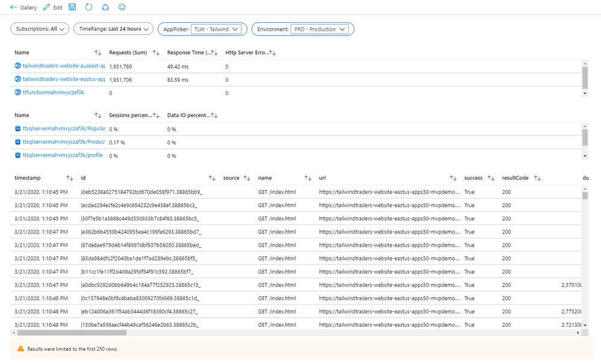Expand the Environment PRD - Production dropdown
Image resolution: width=601 pixels, height=364 pixels.
pos(319,29)
